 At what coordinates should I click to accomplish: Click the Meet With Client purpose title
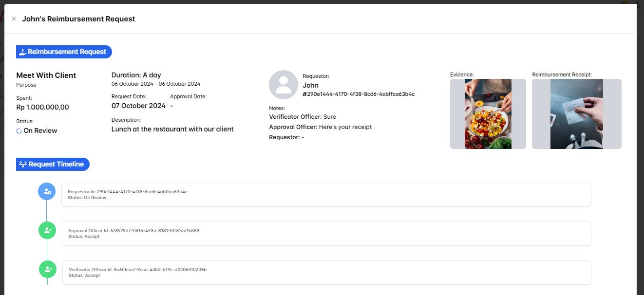[46, 75]
